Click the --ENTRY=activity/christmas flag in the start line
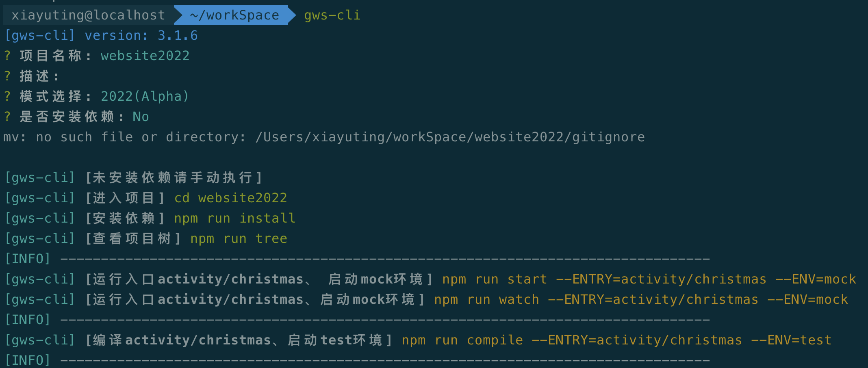Image resolution: width=868 pixels, height=368 pixels. point(661,279)
